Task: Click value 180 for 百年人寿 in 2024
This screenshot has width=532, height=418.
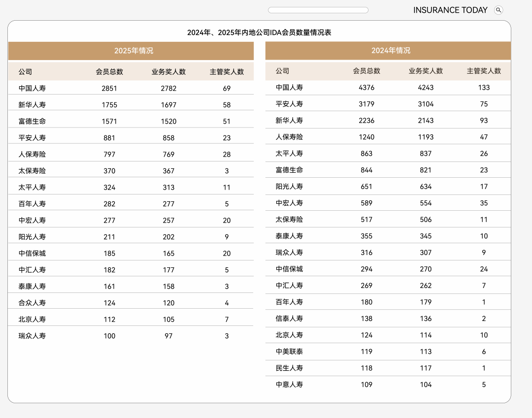Action: [x=366, y=302]
